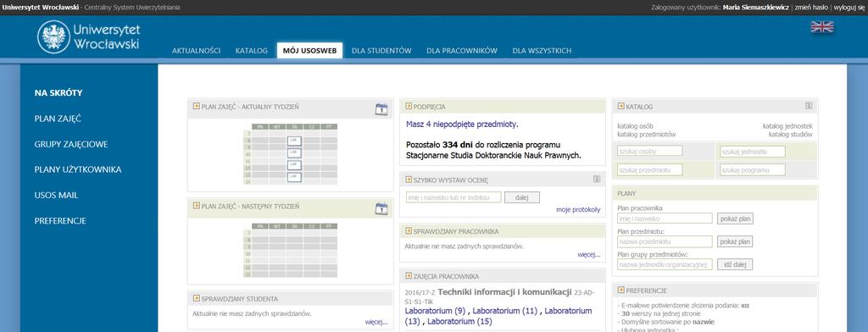Image resolution: width=868 pixels, height=332 pixels.
Task: Click więcej in Sprawdziany pracownika
Action: 588,255
